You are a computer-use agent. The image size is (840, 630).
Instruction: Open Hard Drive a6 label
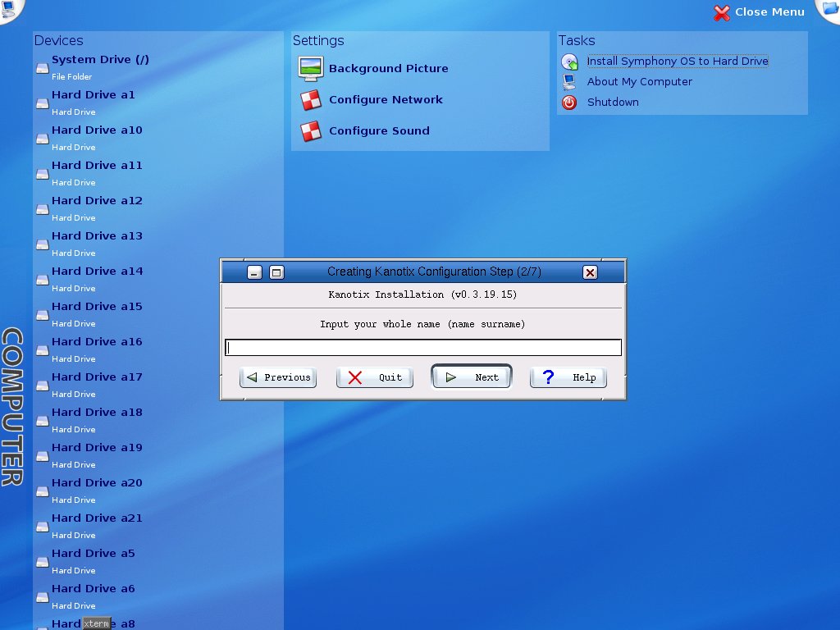point(94,589)
